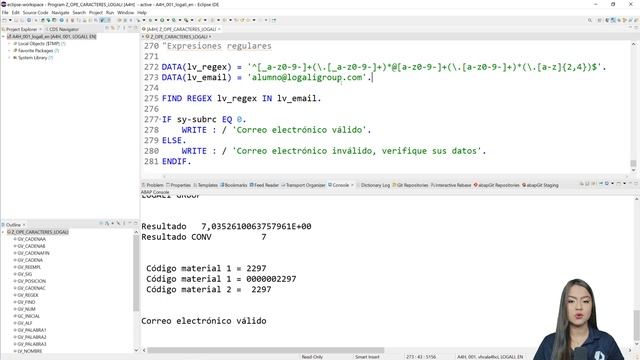Open the Git Repositories tab
The width and height of the screenshot is (640, 360).
point(410,185)
